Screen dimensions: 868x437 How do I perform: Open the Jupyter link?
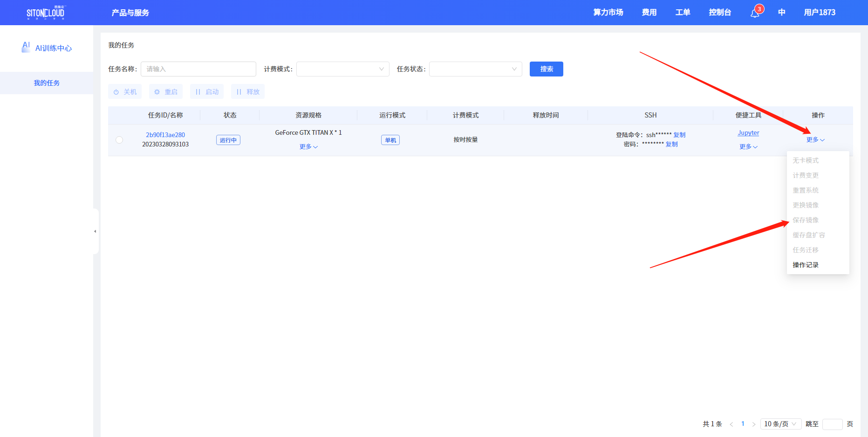(748, 133)
